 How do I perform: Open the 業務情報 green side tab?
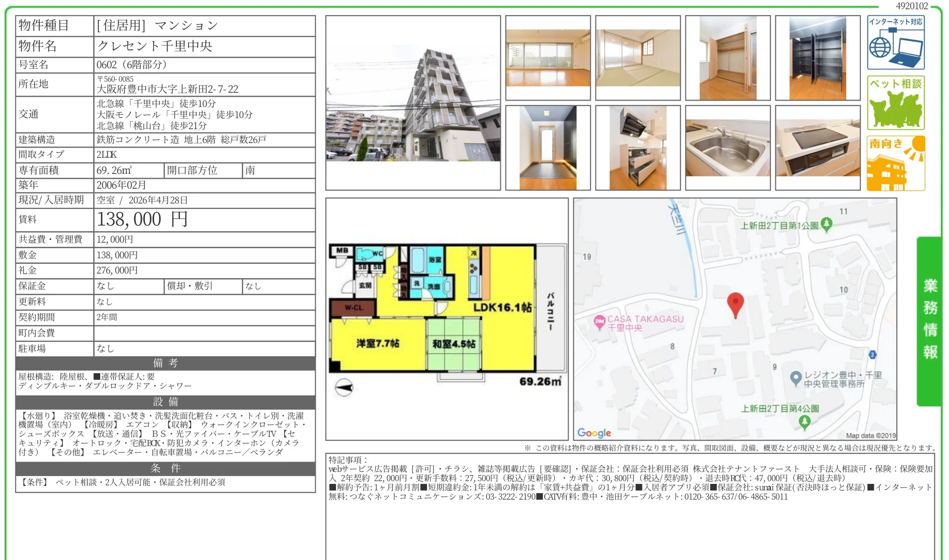[929, 320]
